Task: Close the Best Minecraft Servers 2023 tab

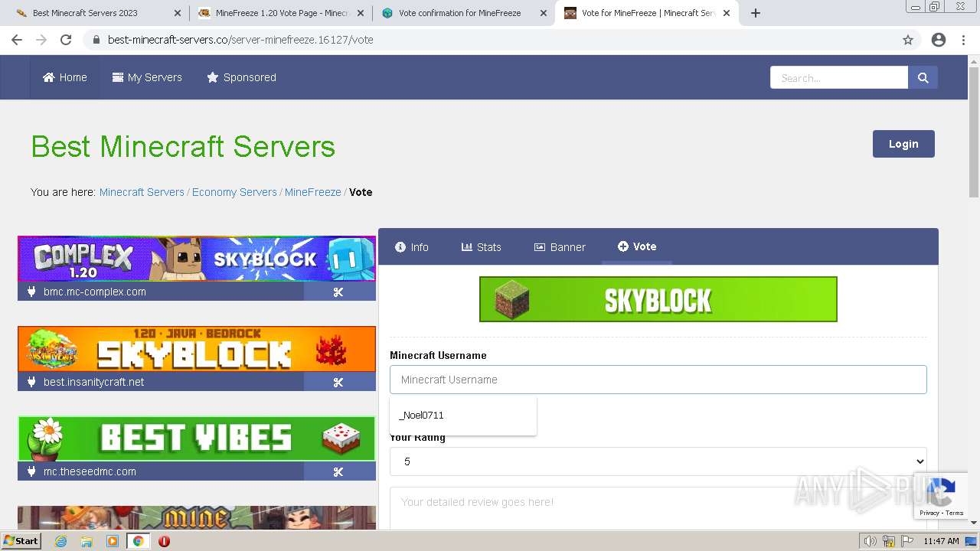Action: [x=178, y=13]
